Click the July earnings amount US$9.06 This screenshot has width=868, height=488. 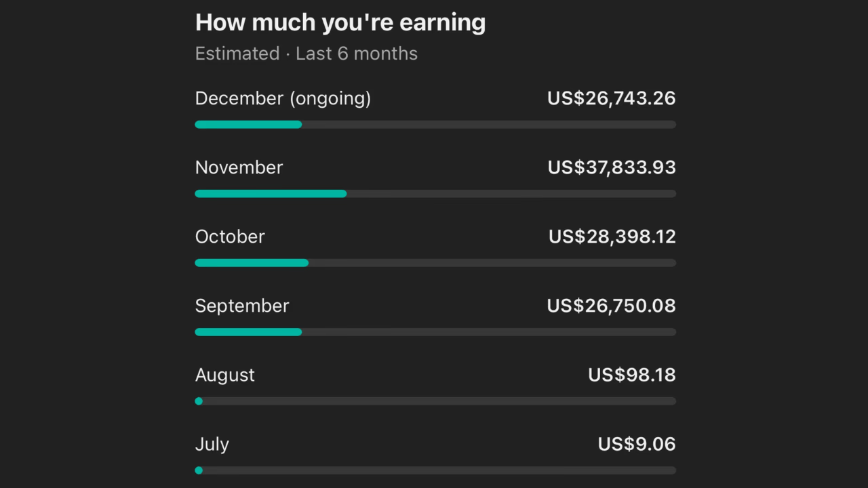[x=636, y=444]
